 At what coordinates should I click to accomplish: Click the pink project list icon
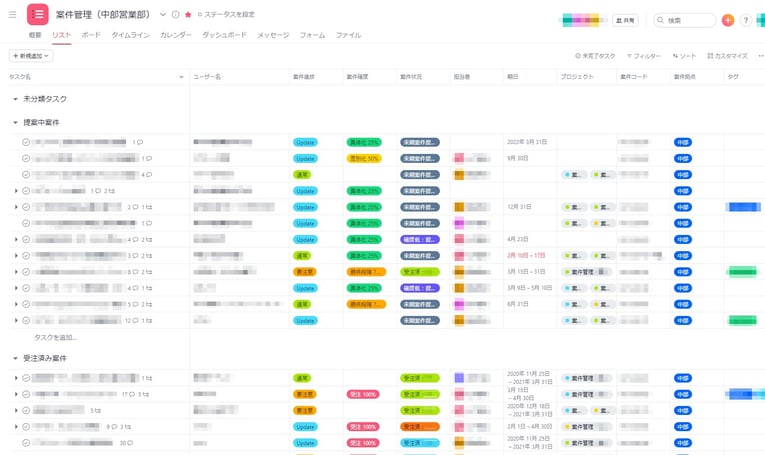pos(38,14)
